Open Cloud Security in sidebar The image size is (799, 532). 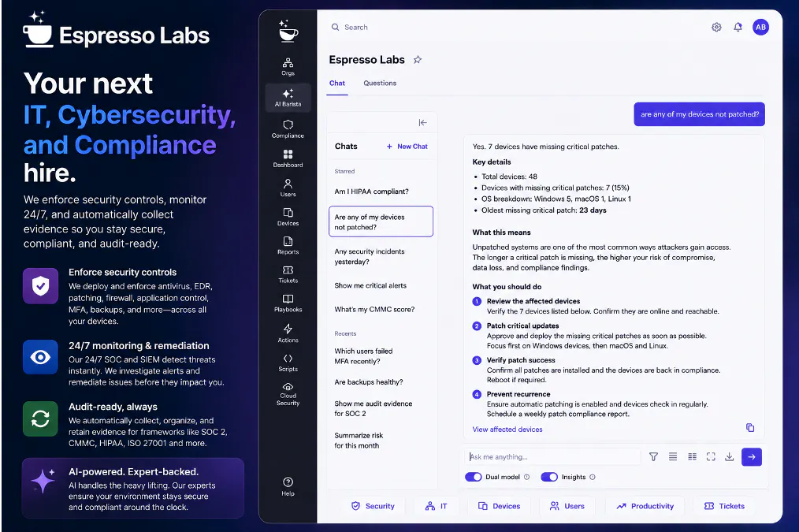pos(288,394)
